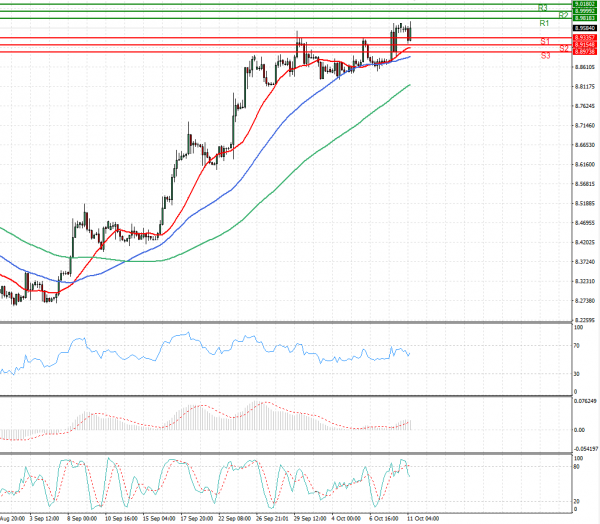Image resolution: width=600 pixels, height=524 pixels.
Task: Click the RSI 30 level label
Action: click(577, 374)
